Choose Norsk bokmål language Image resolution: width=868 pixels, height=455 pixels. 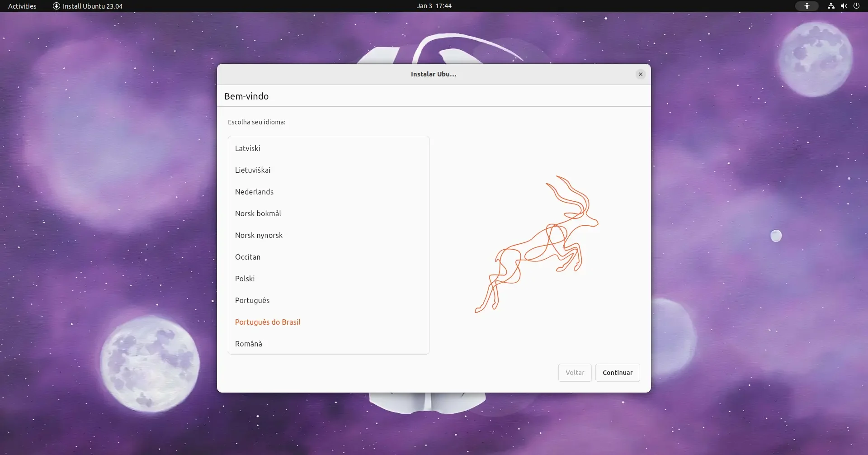pos(329,213)
